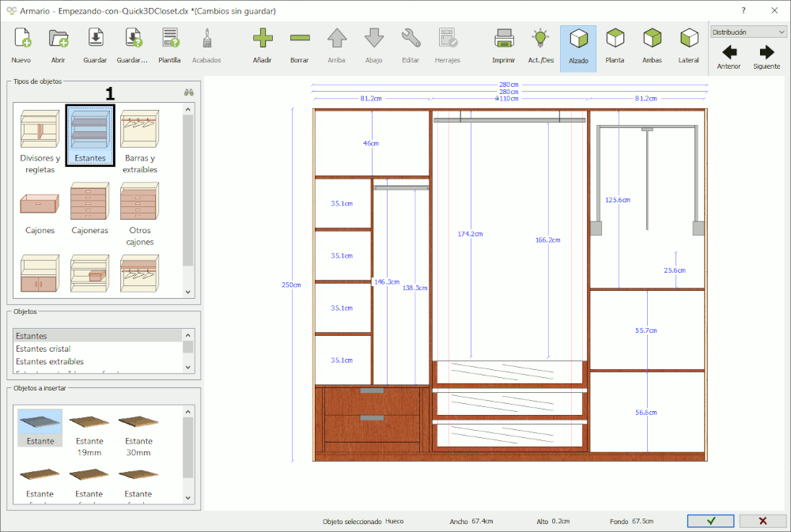Click the 56.6cm compartment dimension
The width and height of the screenshot is (791, 532).
(x=646, y=413)
